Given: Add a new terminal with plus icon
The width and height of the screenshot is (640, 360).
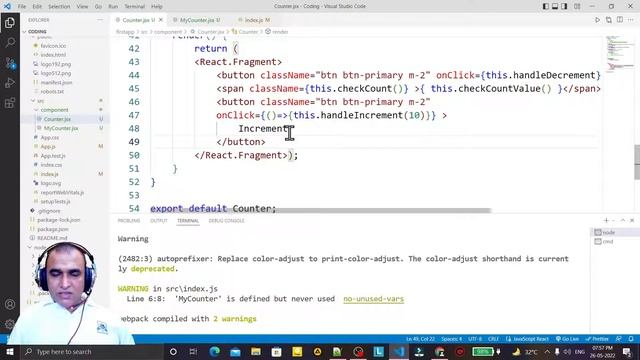Looking at the screenshot, I should pos(606,220).
